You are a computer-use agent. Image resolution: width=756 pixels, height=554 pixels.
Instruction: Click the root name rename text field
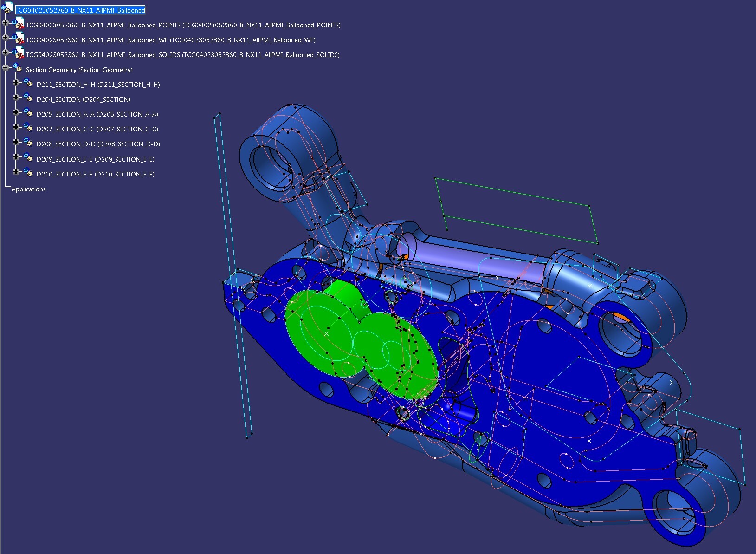(x=79, y=9)
